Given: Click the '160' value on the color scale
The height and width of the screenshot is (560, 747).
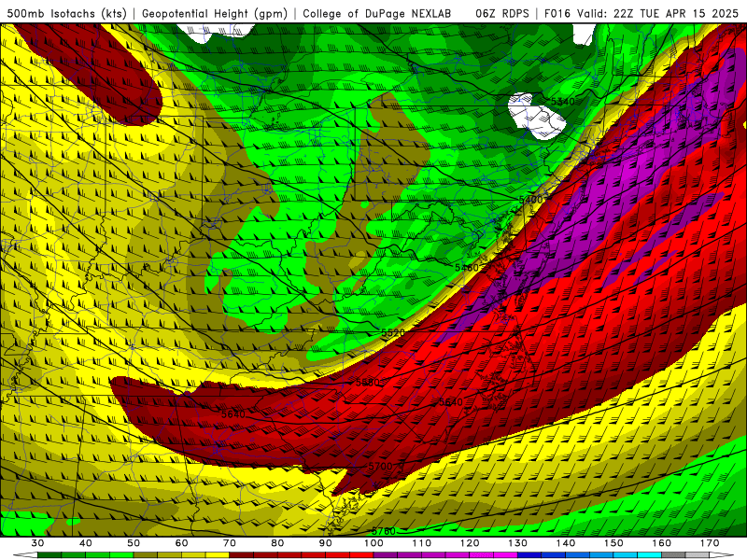Looking at the screenshot, I should click(662, 543).
